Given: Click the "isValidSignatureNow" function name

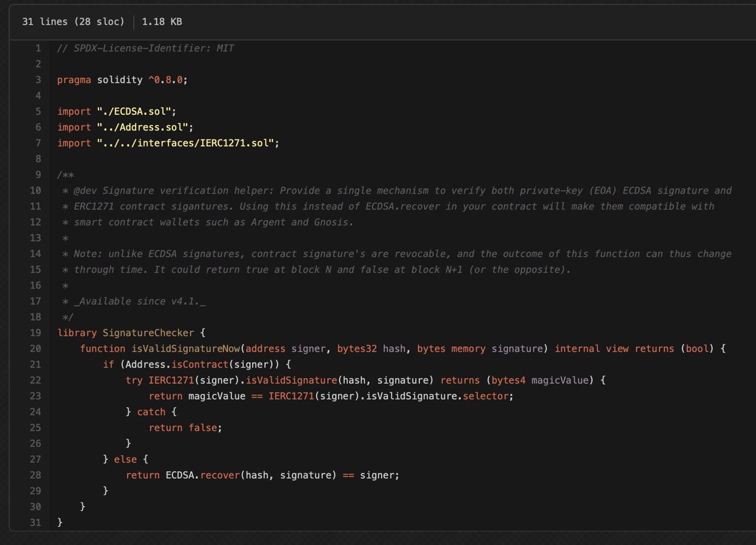Looking at the screenshot, I should [185, 349].
